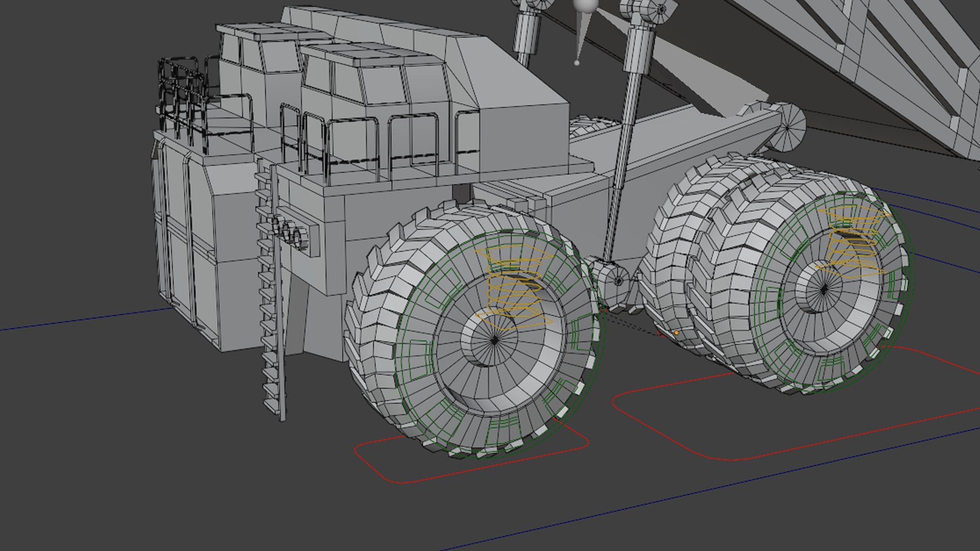Click the orange spring widget on front wheel
Image resolution: width=980 pixels, height=551 pixels.
coord(514,287)
